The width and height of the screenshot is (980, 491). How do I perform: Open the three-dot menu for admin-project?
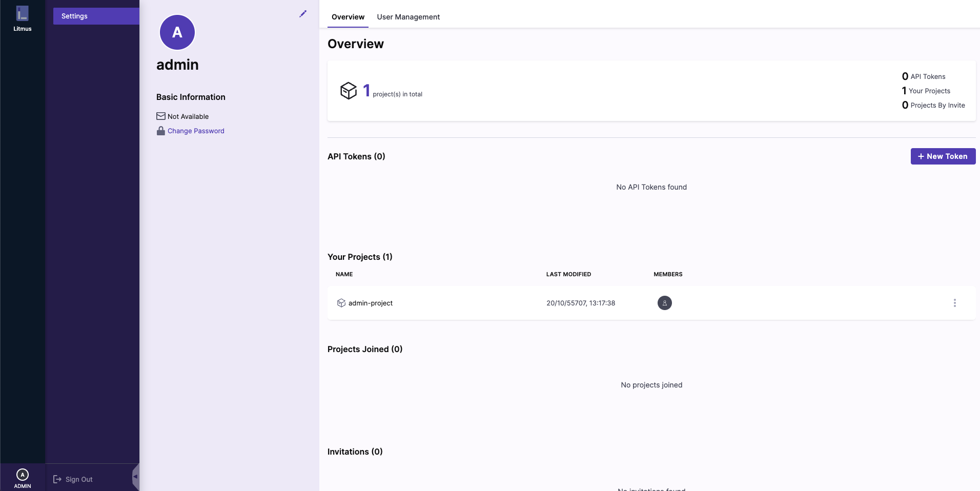pos(954,303)
